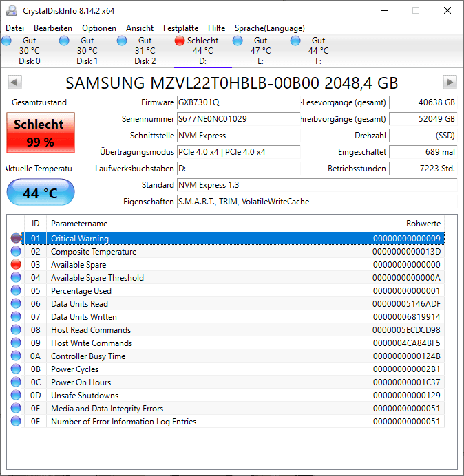Go to previous disk with left arrow
Screen dimensions: 464x476
point(14,83)
